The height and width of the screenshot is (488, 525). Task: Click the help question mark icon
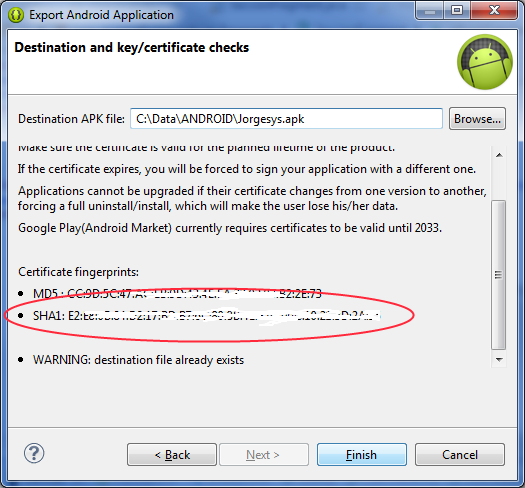(x=34, y=454)
